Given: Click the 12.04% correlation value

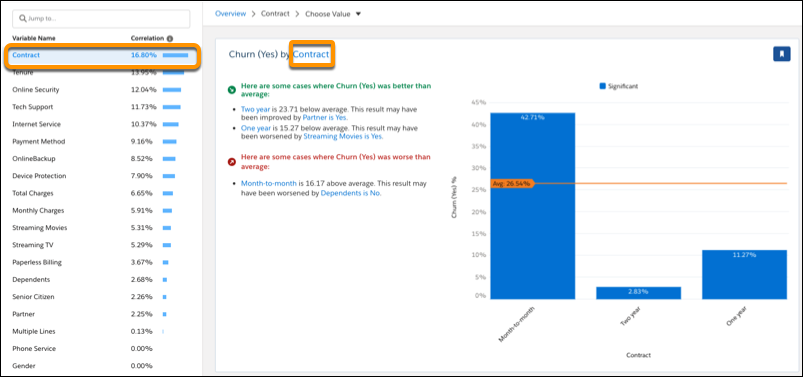Looking at the screenshot, I should (x=144, y=90).
